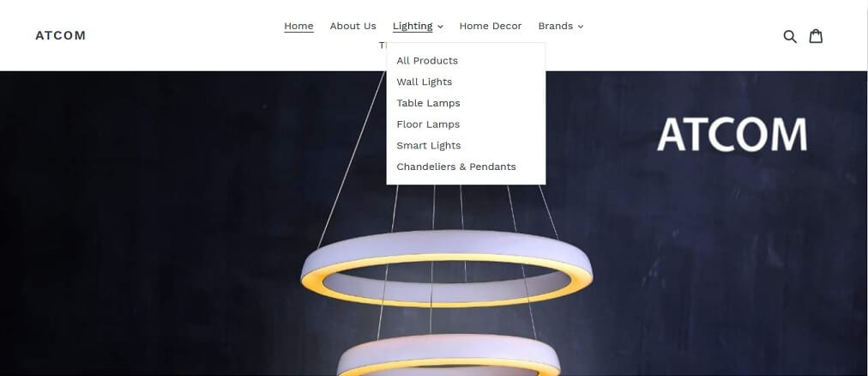Click the ATCOM store logo in header

pyautogui.click(x=60, y=35)
